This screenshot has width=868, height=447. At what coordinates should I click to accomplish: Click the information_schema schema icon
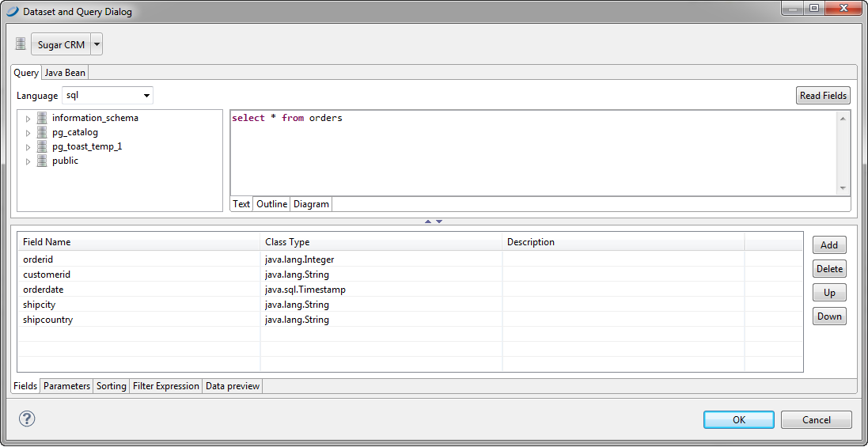tap(41, 118)
